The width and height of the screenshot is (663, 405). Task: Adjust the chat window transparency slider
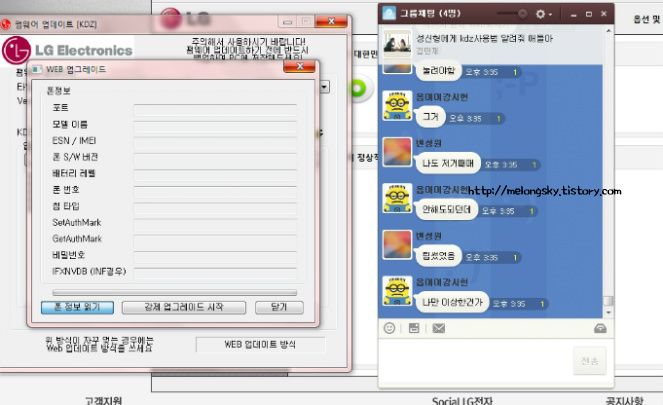coord(512,14)
